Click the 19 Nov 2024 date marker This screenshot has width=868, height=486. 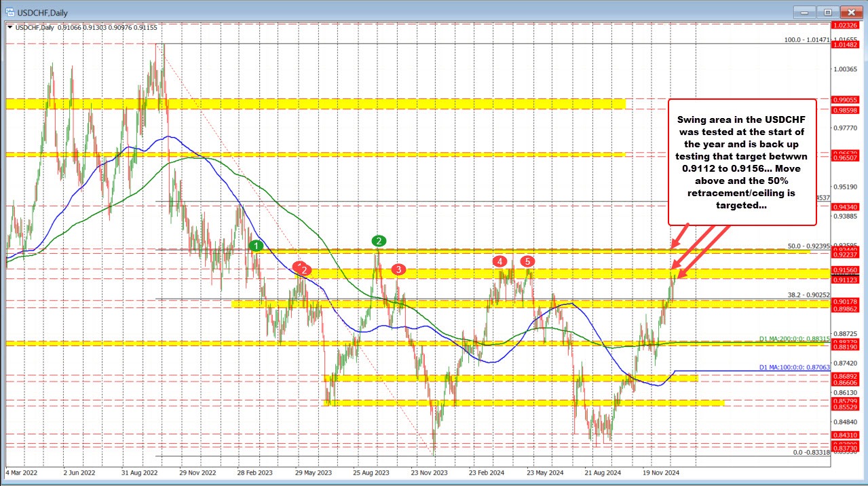pyautogui.click(x=661, y=472)
